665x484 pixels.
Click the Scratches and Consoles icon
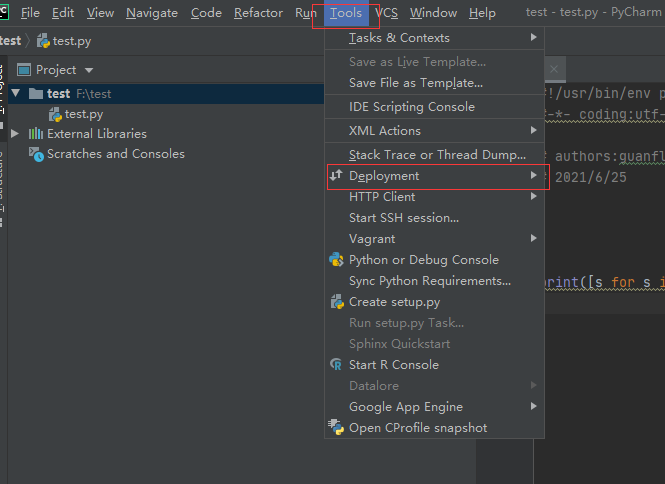pyautogui.click(x=36, y=154)
